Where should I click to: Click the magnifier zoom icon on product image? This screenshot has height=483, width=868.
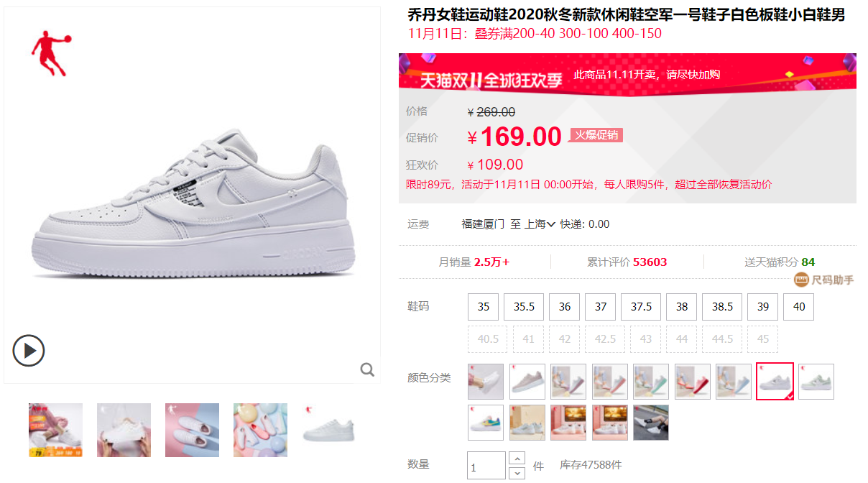tap(367, 369)
